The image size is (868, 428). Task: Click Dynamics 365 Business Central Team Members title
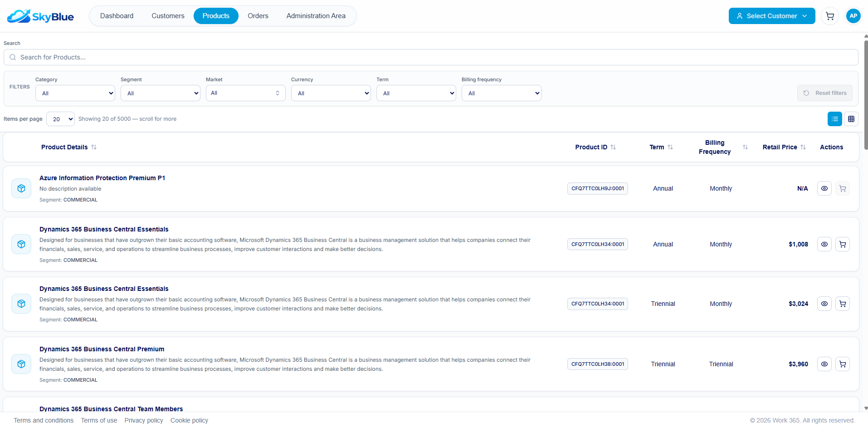111,409
